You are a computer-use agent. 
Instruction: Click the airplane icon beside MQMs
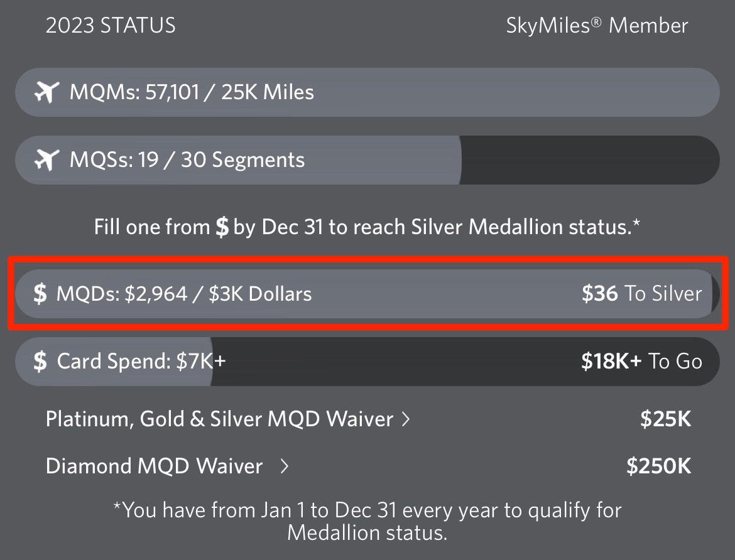[x=47, y=92]
